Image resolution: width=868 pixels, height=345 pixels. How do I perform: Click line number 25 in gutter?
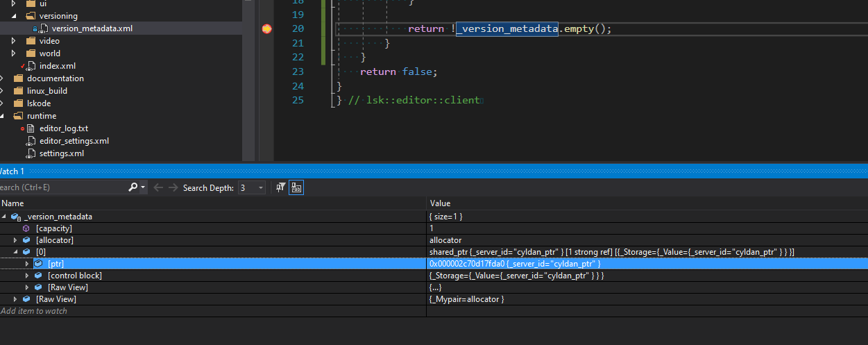[x=298, y=100]
